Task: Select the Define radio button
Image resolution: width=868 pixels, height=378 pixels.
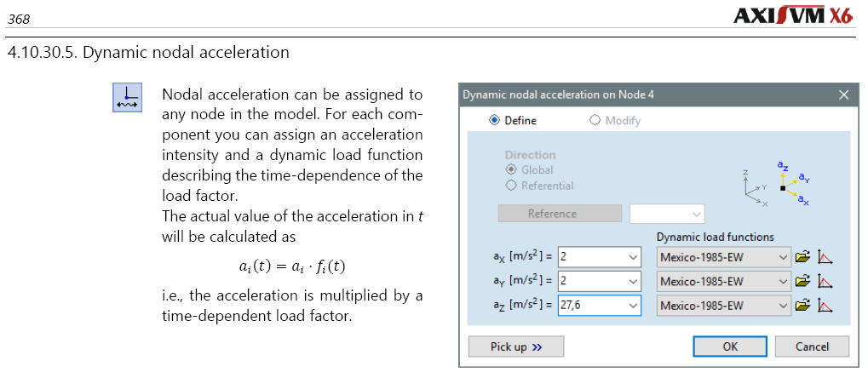Action: click(494, 121)
